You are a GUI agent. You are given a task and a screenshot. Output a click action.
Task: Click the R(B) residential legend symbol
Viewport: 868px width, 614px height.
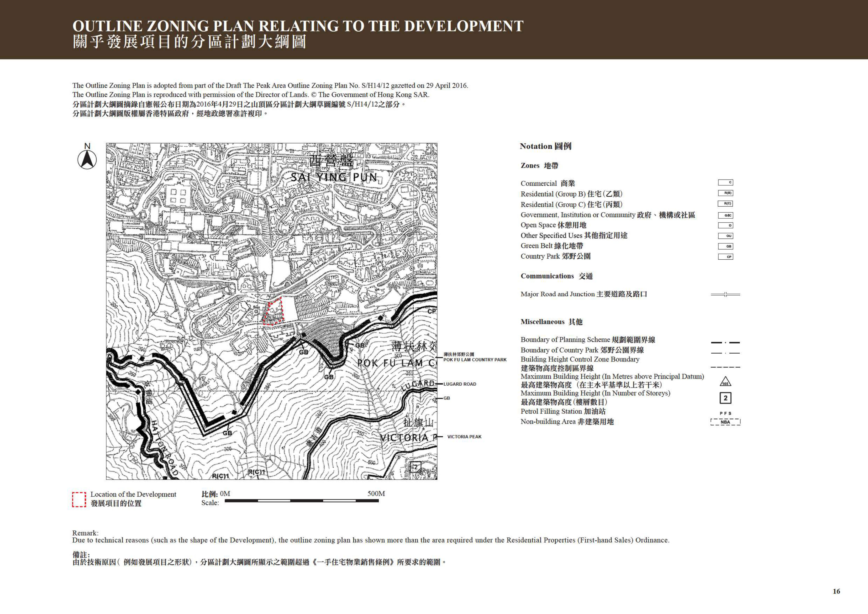coord(725,193)
